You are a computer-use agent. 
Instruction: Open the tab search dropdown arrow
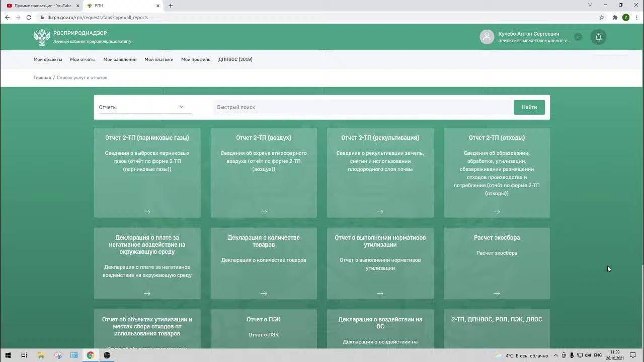pyautogui.click(x=590, y=5)
